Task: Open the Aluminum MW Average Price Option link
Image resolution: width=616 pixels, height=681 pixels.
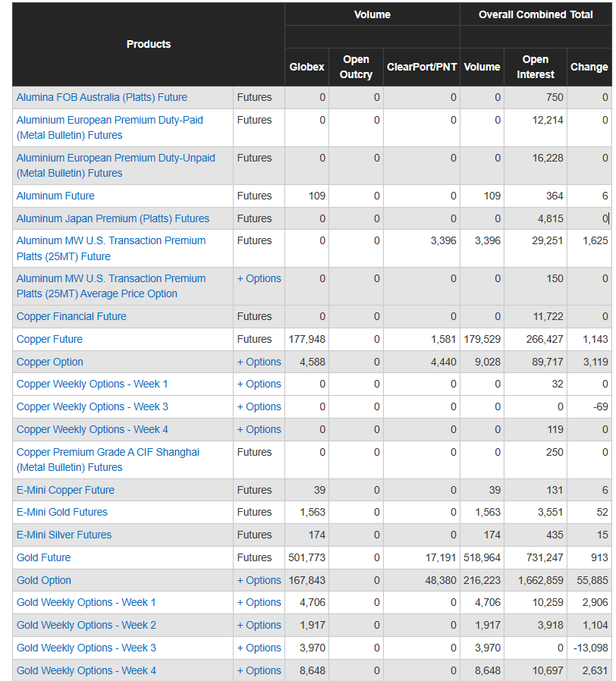Action: (x=111, y=286)
